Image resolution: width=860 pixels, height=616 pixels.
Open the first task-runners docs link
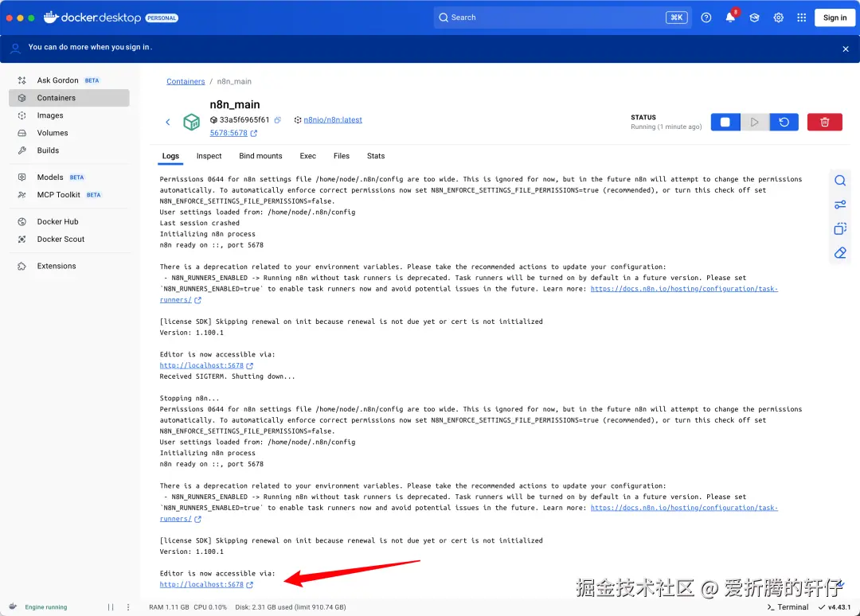[x=684, y=289]
